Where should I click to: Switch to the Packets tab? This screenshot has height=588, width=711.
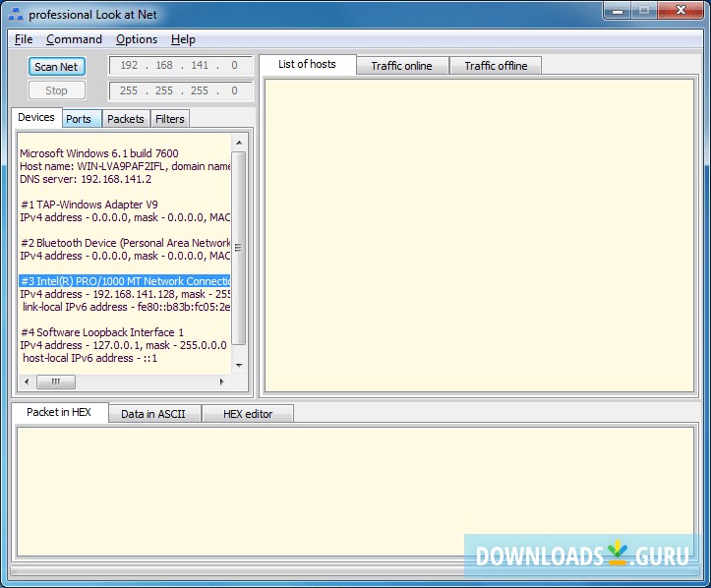pos(126,119)
